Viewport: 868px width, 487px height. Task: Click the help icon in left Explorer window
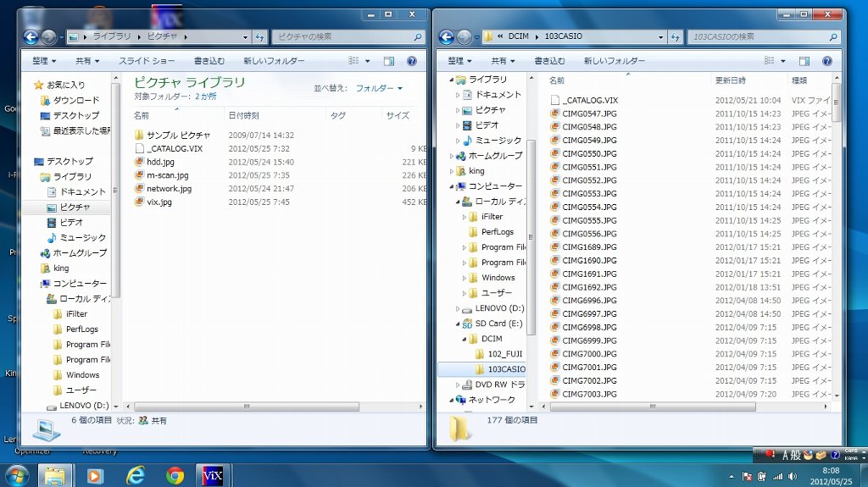pyautogui.click(x=412, y=61)
